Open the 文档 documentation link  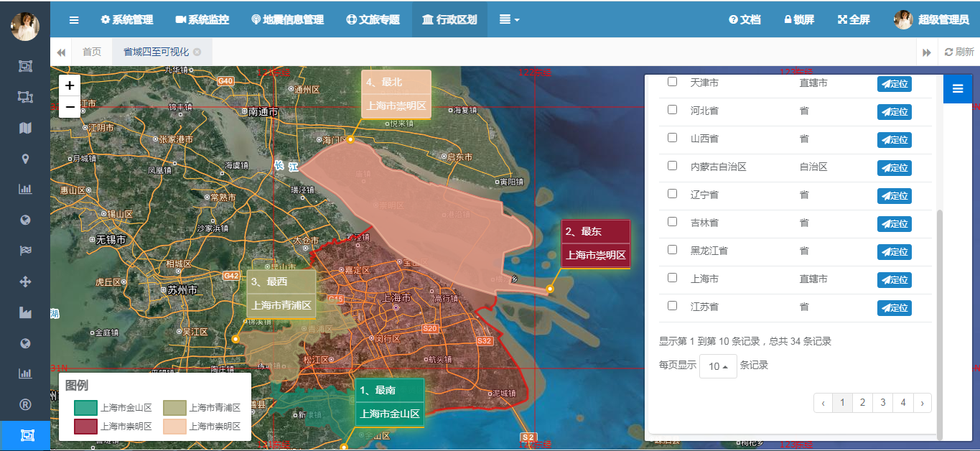click(x=745, y=19)
